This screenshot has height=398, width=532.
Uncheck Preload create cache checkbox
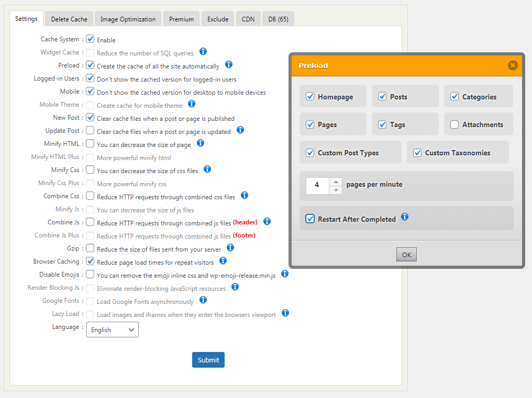[90, 65]
